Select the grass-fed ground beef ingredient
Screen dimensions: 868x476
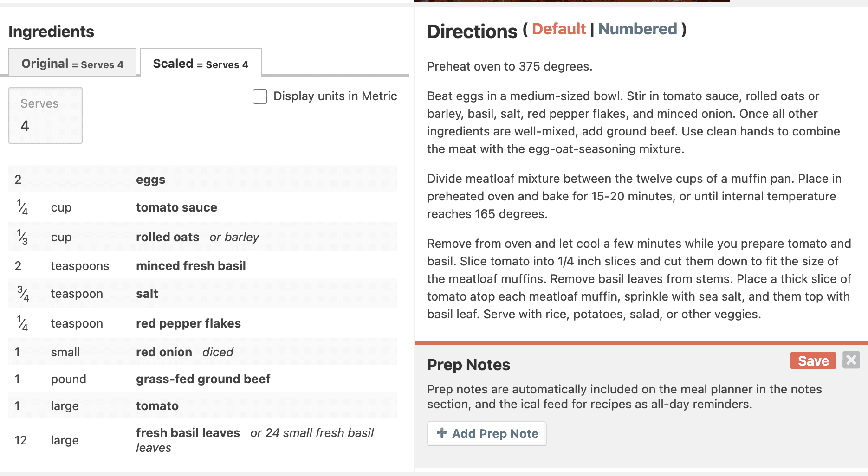point(203,379)
